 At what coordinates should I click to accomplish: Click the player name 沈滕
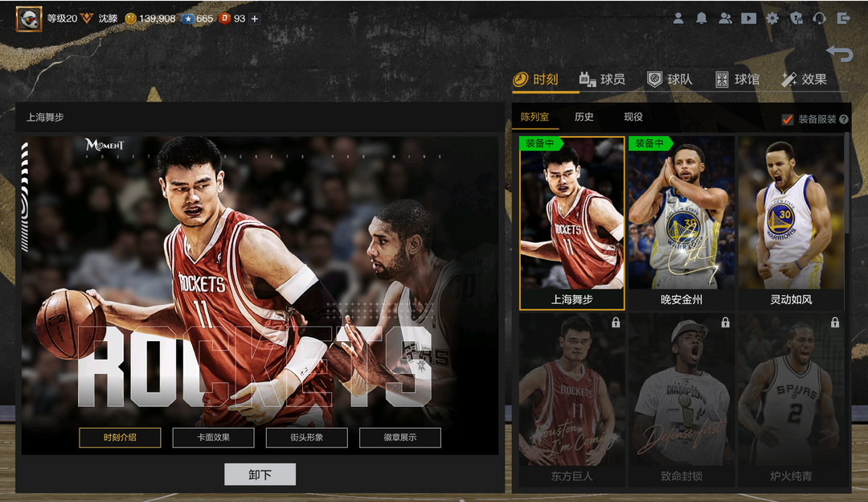[108, 19]
